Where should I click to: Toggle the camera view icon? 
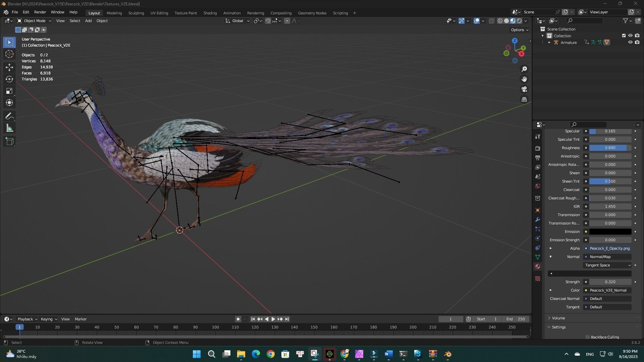tap(524, 89)
